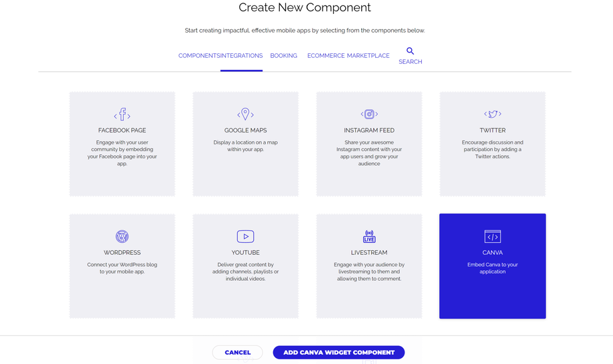Click 'Engage with your audience by livestreaming' text
Viewport: 613px width, 364px height.
(x=369, y=272)
